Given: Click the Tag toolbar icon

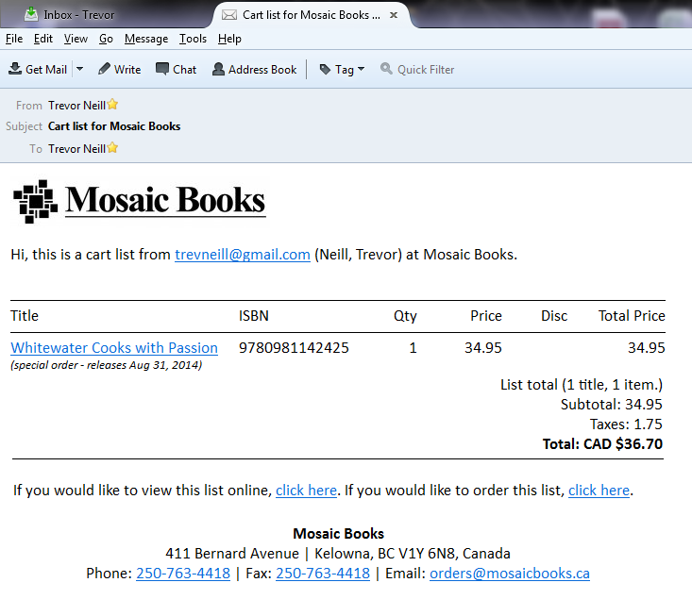Looking at the screenshot, I should [326, 69].
